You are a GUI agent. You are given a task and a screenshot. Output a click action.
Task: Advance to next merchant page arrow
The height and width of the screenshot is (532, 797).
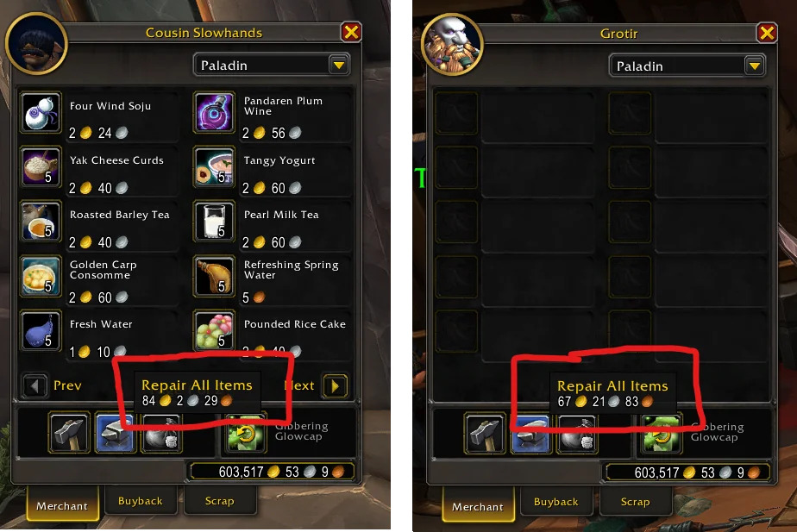click(335, 385)
